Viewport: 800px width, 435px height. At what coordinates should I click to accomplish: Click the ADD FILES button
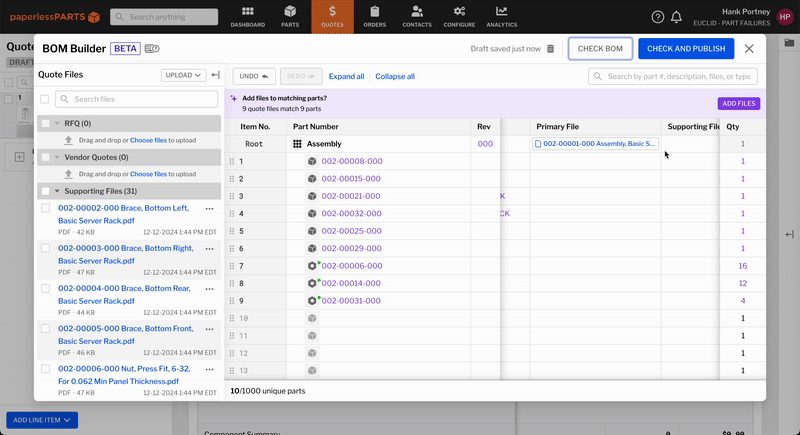tap(738, 104)
